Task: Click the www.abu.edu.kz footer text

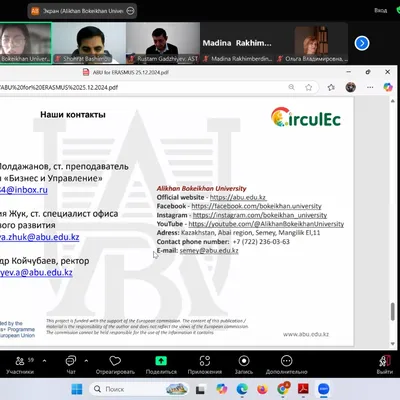Action: pos(306,334)
